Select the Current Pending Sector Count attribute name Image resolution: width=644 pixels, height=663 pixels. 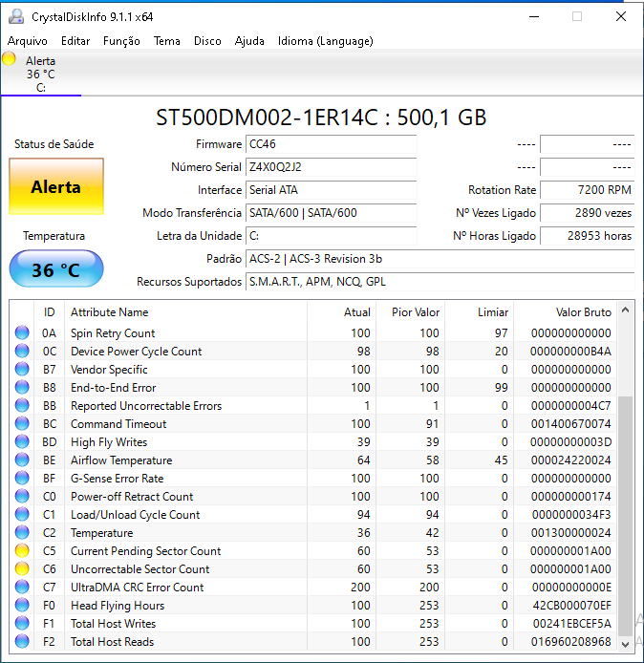tap(145, 551)
